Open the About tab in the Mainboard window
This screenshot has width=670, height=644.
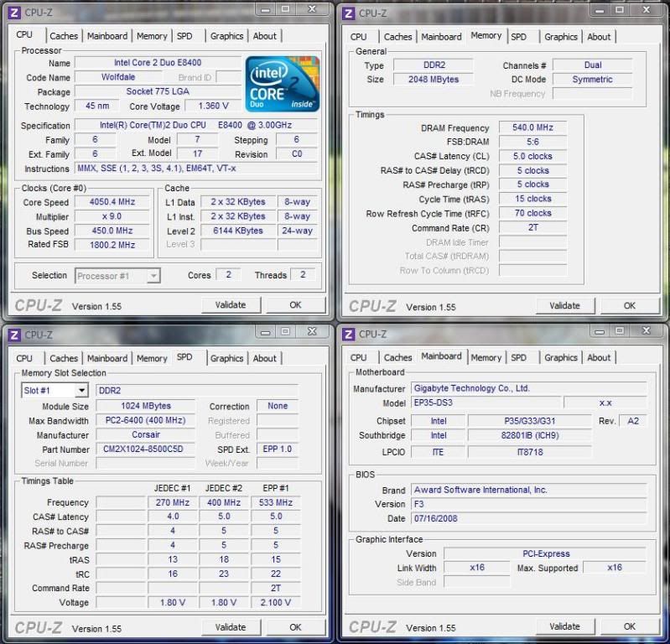point(599,357)
